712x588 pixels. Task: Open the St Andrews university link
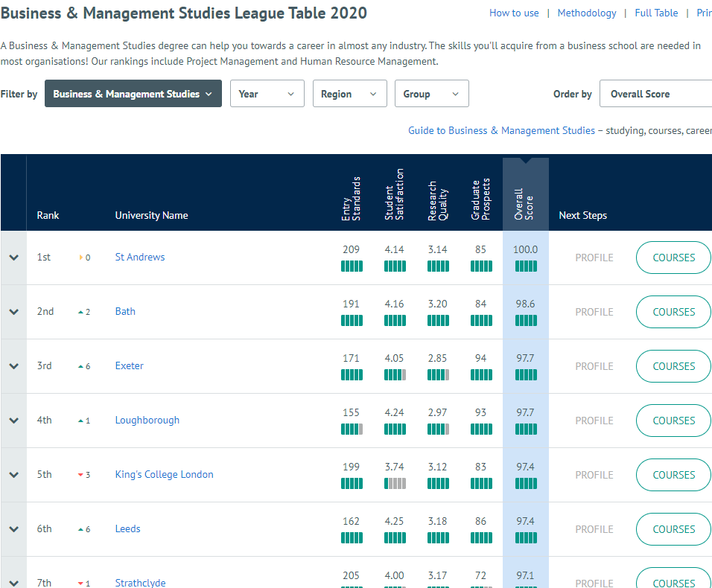(140, 257)
